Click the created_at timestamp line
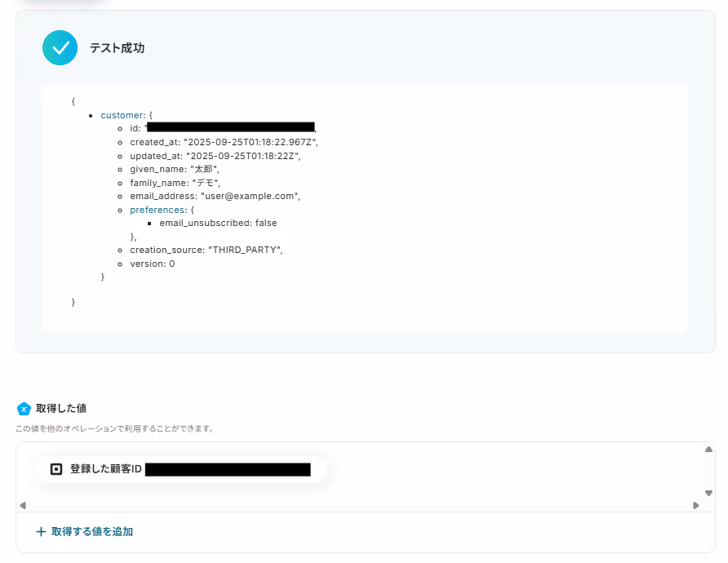The image size is (728, 563). pyautogui.click(x=224, y=142)
